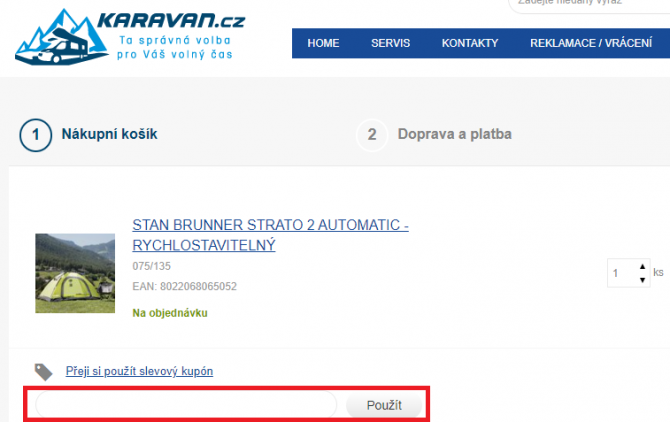The image size is (670, 422).
Task: Open the HOME menu item
Action: pyautogui.click(x=323, y=43)
